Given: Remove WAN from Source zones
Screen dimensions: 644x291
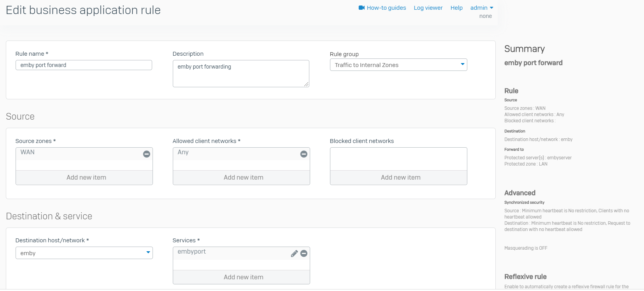Looking at the screenshot, I should tap(147, 154).
